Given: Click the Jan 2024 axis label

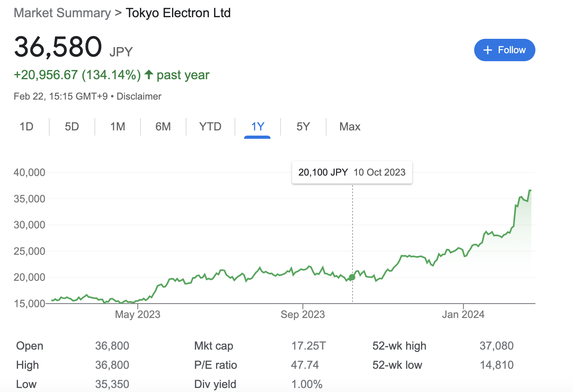Looking at the screenshot, I should coord(463,314).
